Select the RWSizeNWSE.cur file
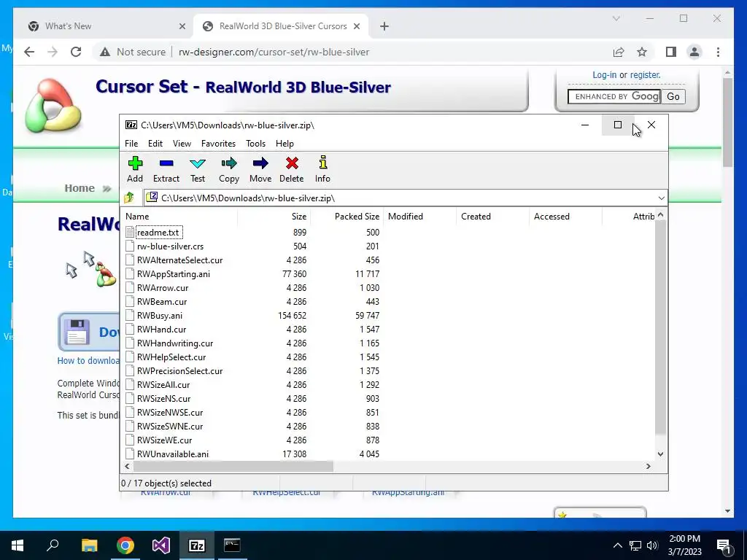This screenshot has width=747, height=560. point(169,413)
